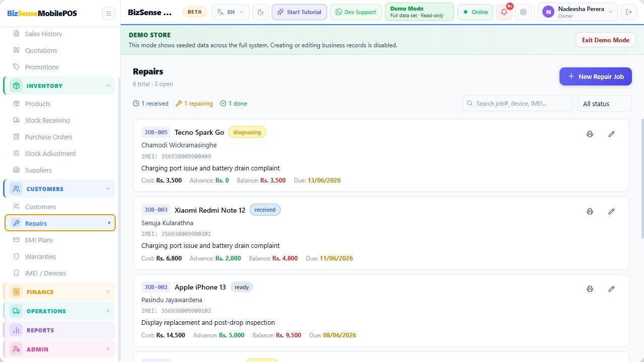Click the Online status indicator
The height and width of the screenshot is (362, 644).
[475, 12]
